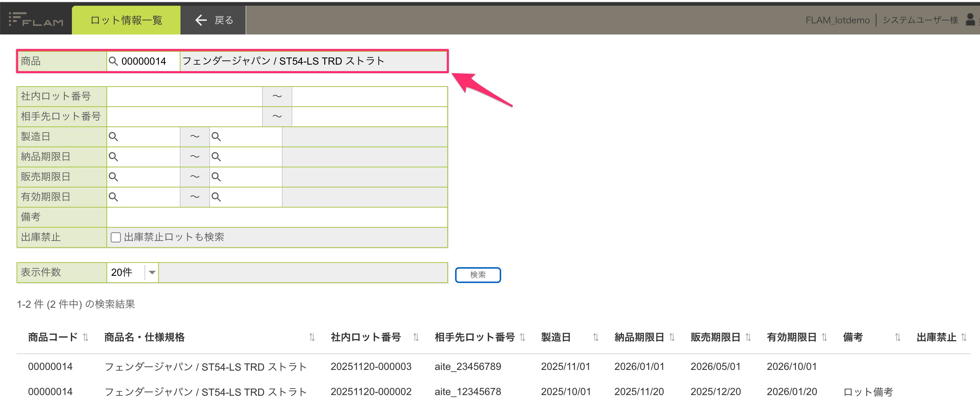Sort by 納品期限日 column arrows
Viewport: 980px width, 413px height.
[672, 337]
